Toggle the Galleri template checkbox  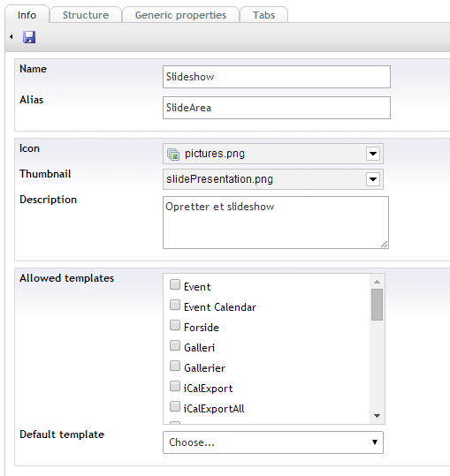tap(175, 346)
